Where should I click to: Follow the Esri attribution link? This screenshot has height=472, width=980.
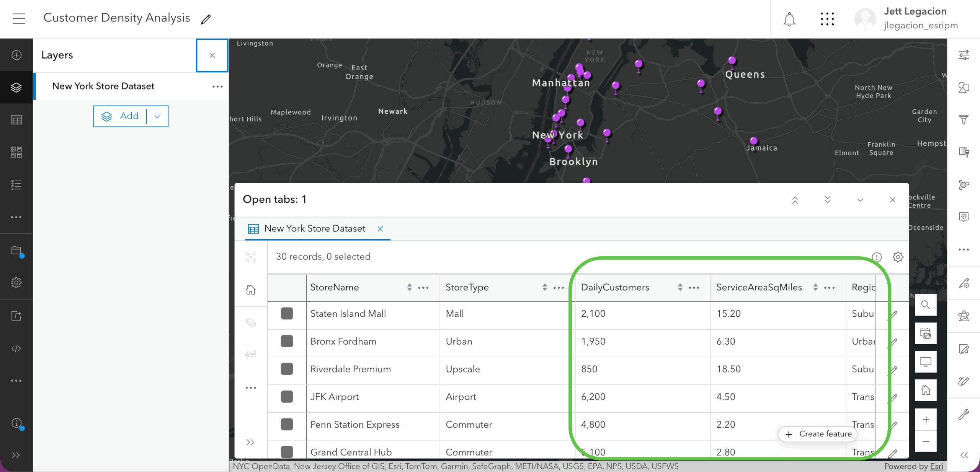click(936, 466)
